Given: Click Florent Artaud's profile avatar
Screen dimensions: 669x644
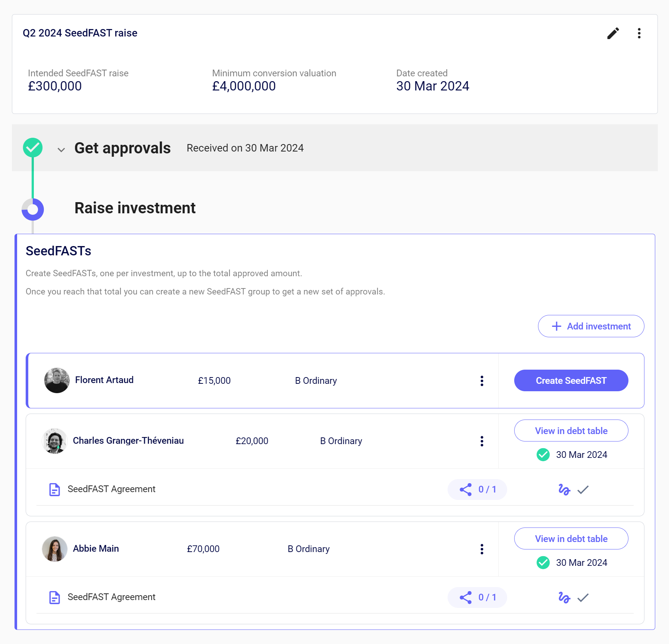Looking at the screenshot, I should (x=57, y=380).
